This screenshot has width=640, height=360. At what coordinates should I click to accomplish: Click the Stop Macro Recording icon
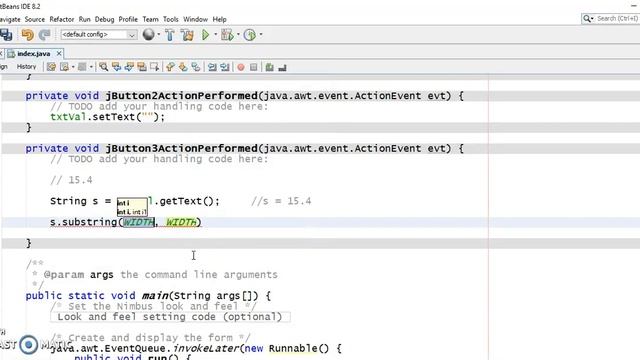coord(253,67)
